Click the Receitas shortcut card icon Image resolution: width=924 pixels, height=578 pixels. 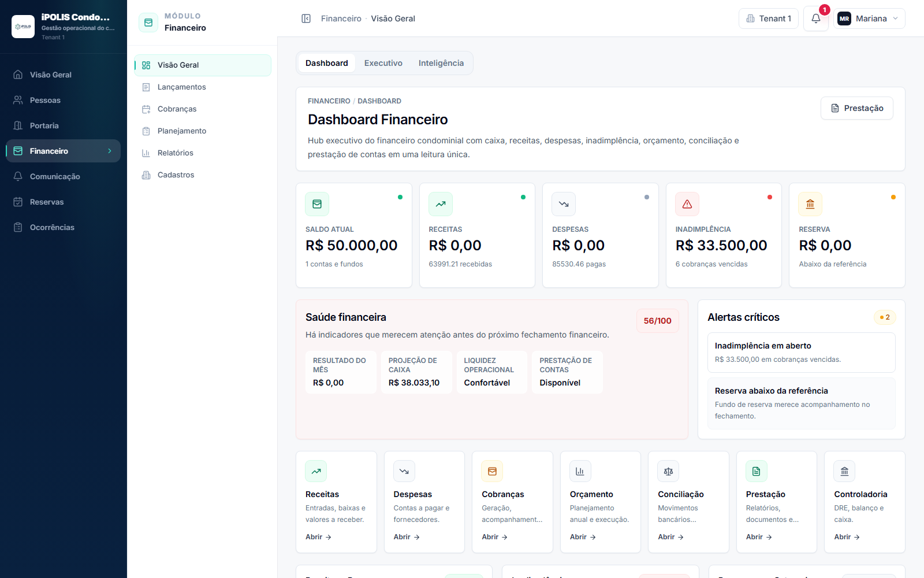316,471
